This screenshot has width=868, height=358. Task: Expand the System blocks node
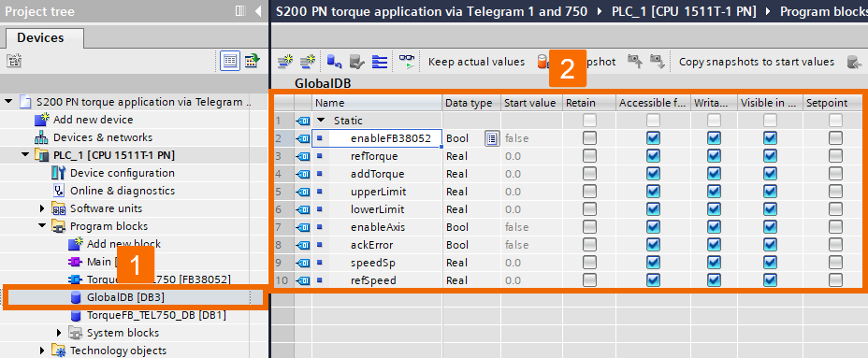[x=60, y=333]
